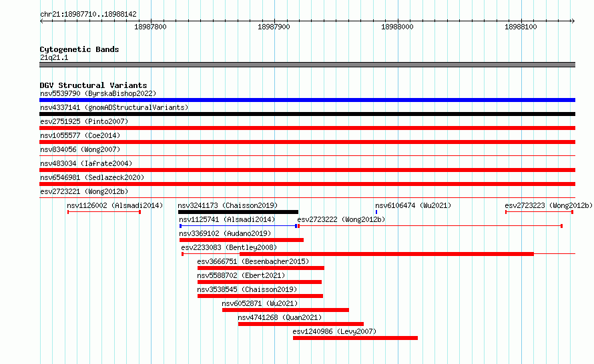The height and width of the screenshot is (364, 594).
Task: Click the esv2723221 (Wong2012b) variant label
Action: [84, 191]
